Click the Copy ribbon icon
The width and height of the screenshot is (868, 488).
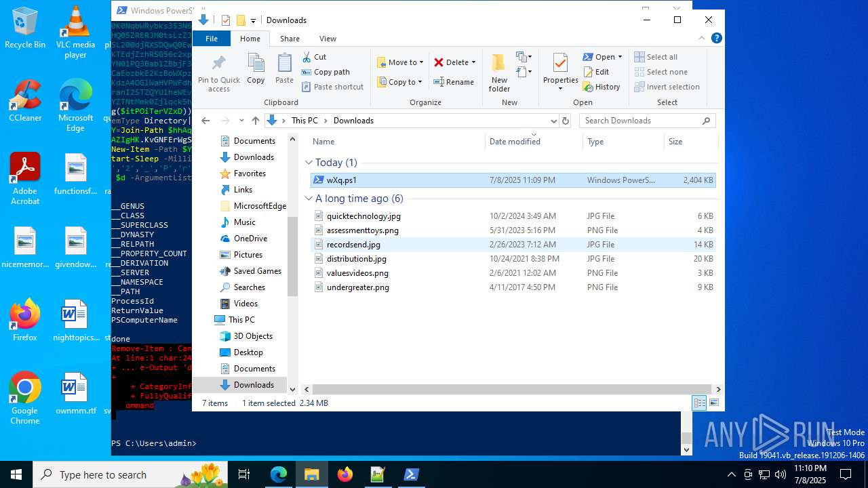256,69
